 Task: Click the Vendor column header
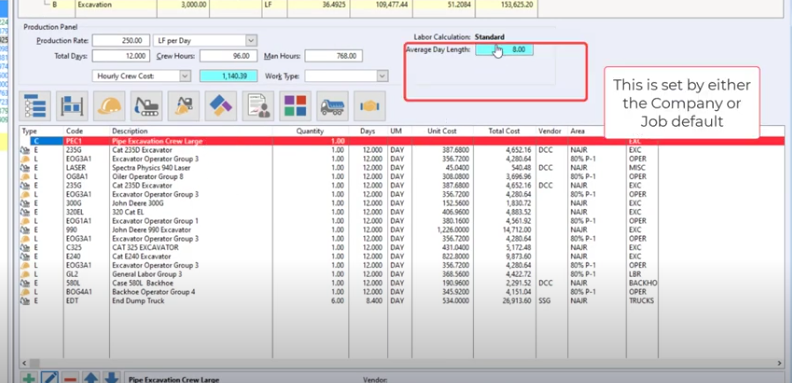551,131
